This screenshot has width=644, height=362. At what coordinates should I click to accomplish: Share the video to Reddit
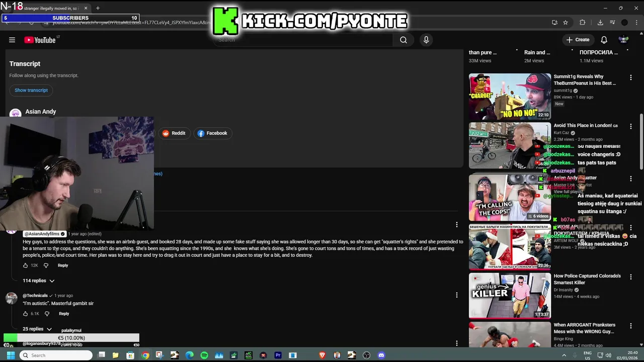coord(174,133)
